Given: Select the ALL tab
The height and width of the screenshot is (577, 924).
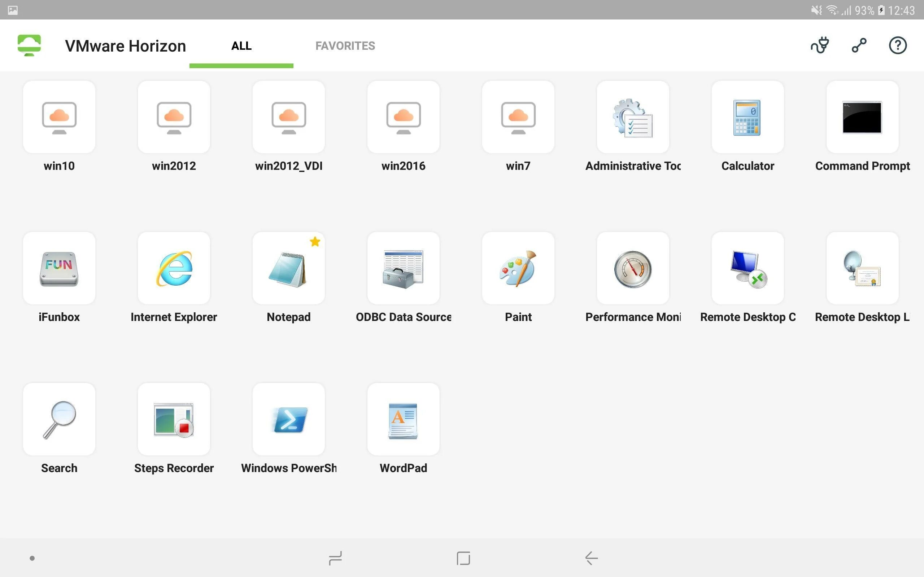Looking at the screenshot, I should [241, 46].
